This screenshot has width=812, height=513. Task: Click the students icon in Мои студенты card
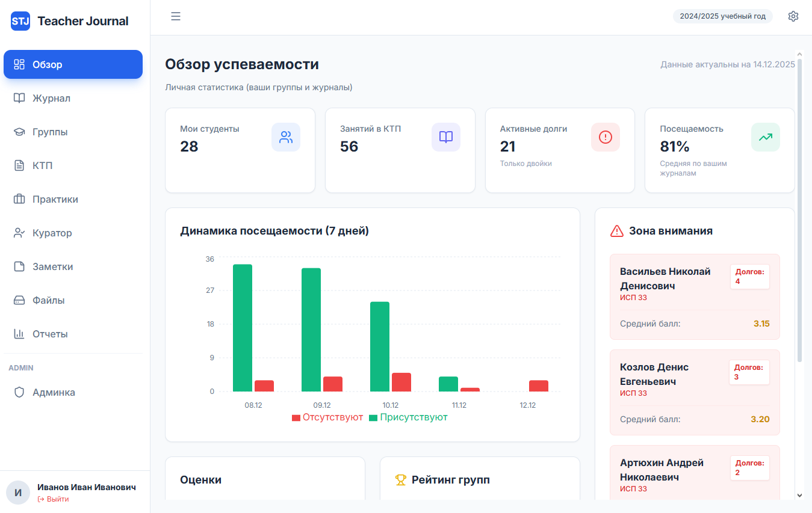(x=286, y=137)
